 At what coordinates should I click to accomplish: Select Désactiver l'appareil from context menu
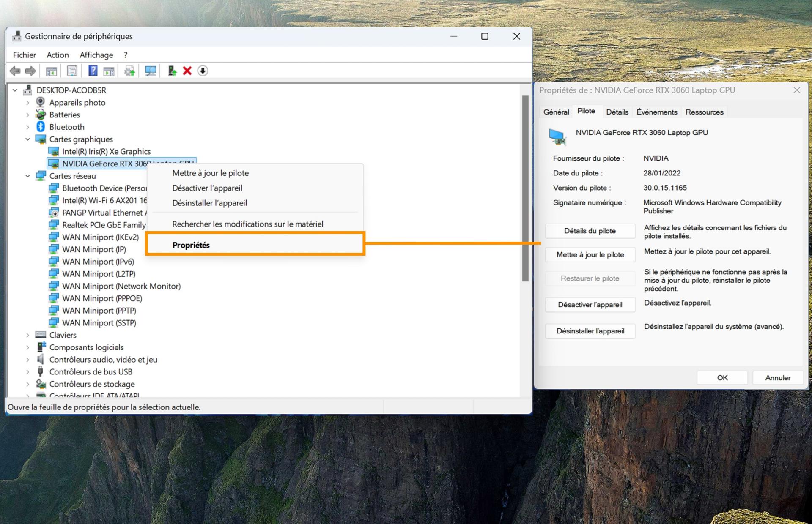tap(207, 188)
